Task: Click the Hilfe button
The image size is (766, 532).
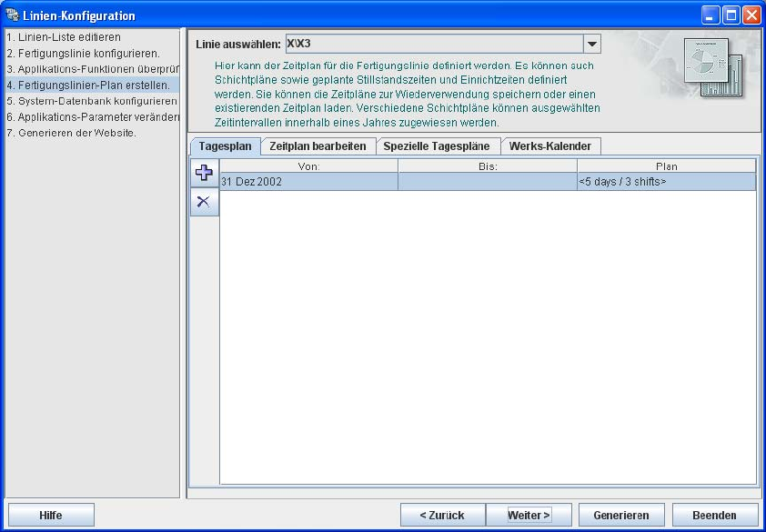Action: click(51, 516)
